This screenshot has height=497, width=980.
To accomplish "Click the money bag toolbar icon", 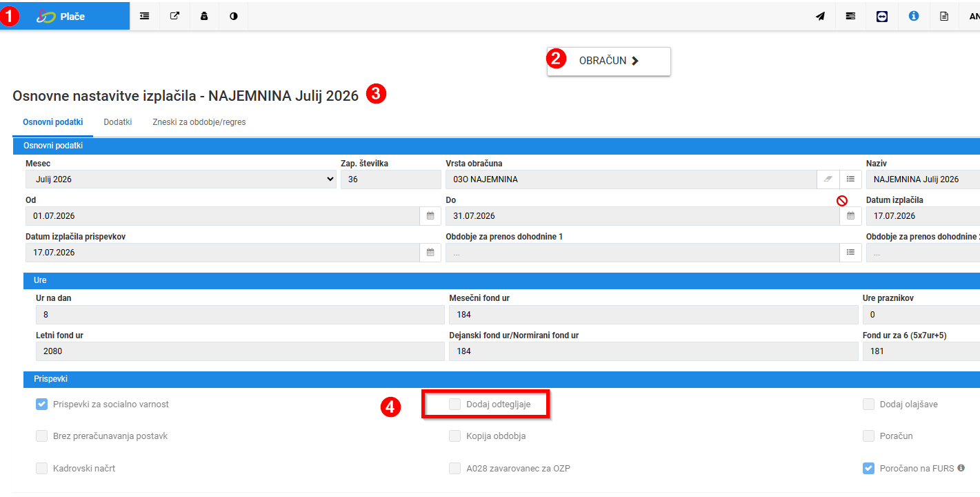I will click(x=204, y=16).
